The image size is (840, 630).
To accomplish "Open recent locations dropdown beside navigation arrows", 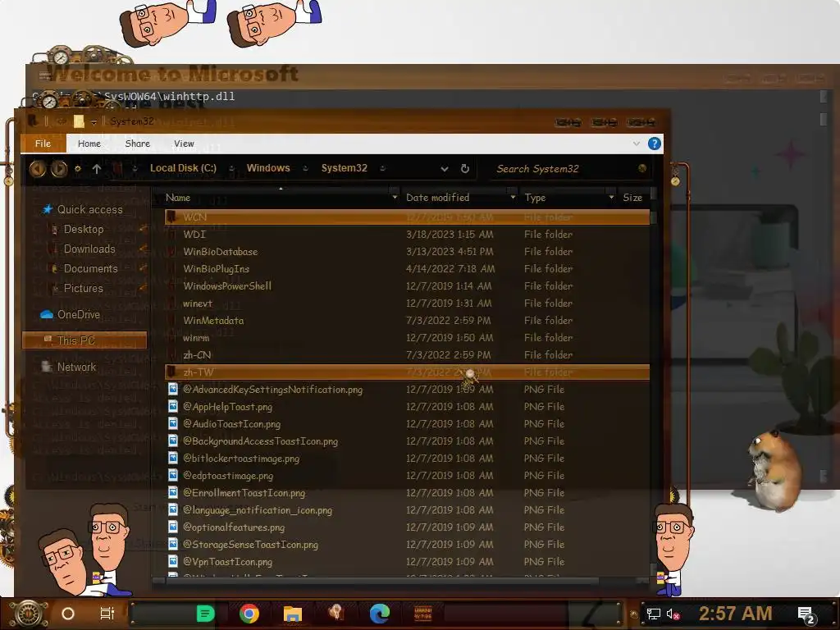I will coord(78,169).
